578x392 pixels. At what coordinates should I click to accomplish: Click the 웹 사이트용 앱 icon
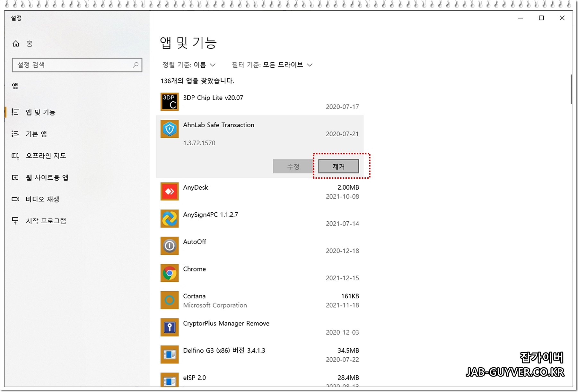(15, 177)
